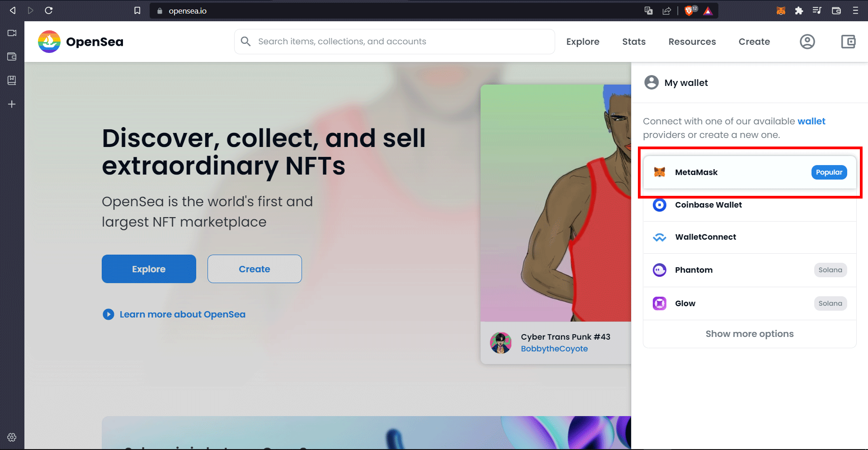Click the OpenSea logo
This screenshot has height=450, width=868.
tap(80, 42)
